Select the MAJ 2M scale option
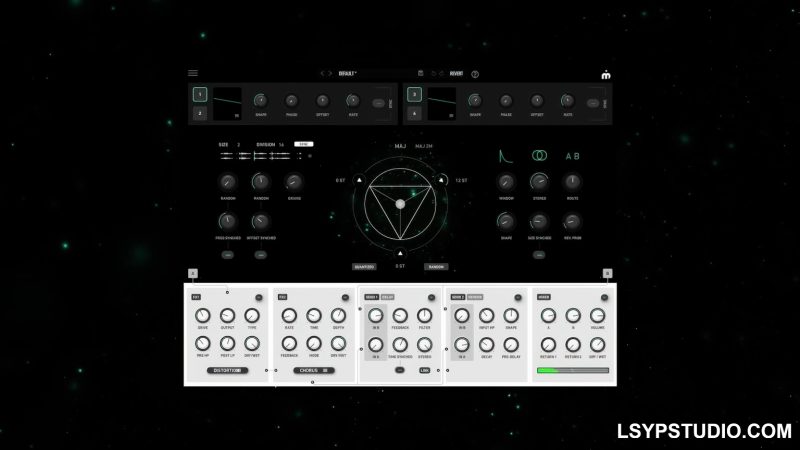 423,146
